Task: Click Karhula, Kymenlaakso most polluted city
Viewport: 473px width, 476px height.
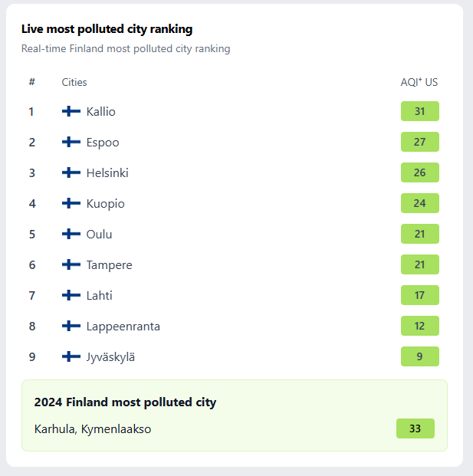Action: (x=93, y=429)
